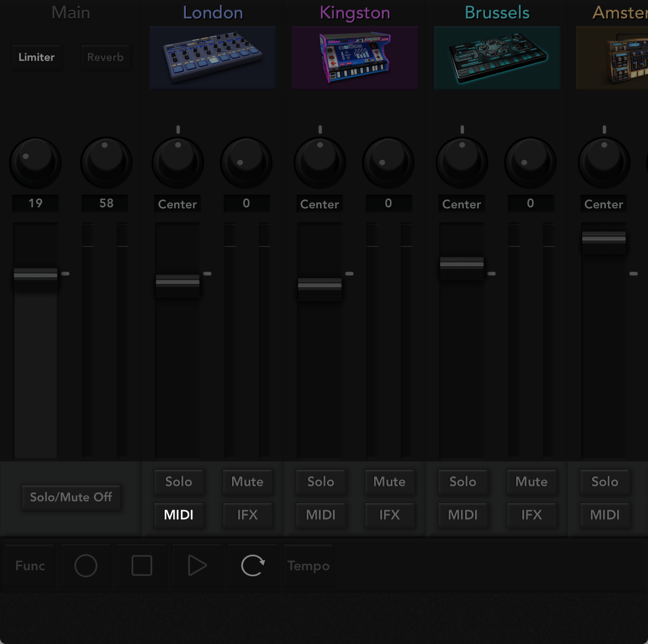Viewport: 648px width, 644px height.
Task: Toggle the loop cycle icon
Action: tap(253, 566)
